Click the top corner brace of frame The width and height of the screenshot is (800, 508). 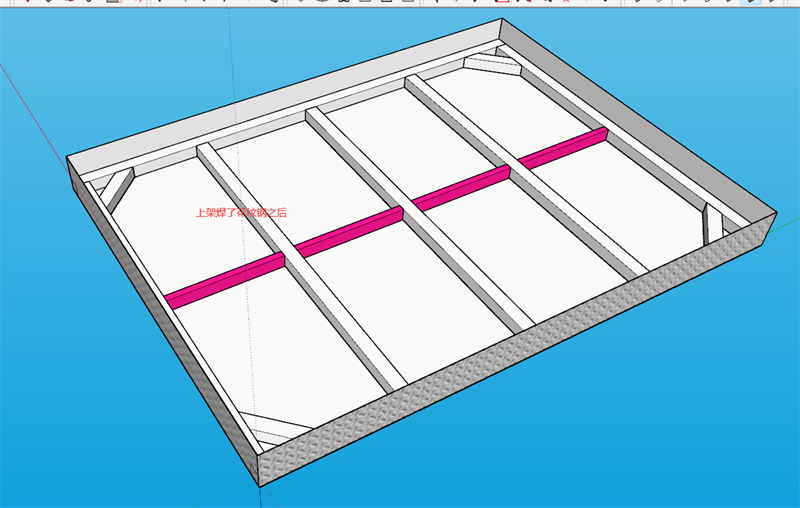tap(491, 65)
